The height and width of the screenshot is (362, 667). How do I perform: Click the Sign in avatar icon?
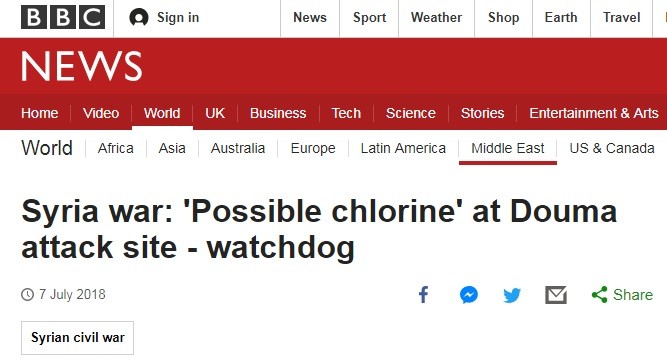(139, 18)
